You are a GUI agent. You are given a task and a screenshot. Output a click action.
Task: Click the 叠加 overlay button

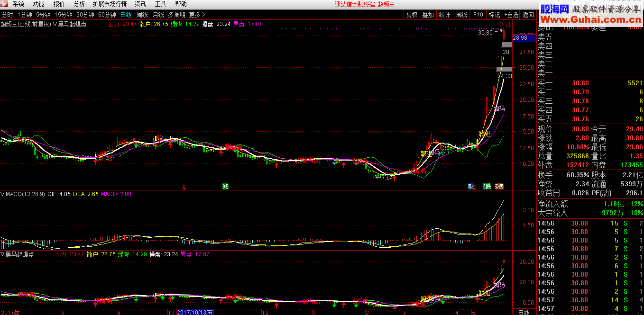click(428, 15)
